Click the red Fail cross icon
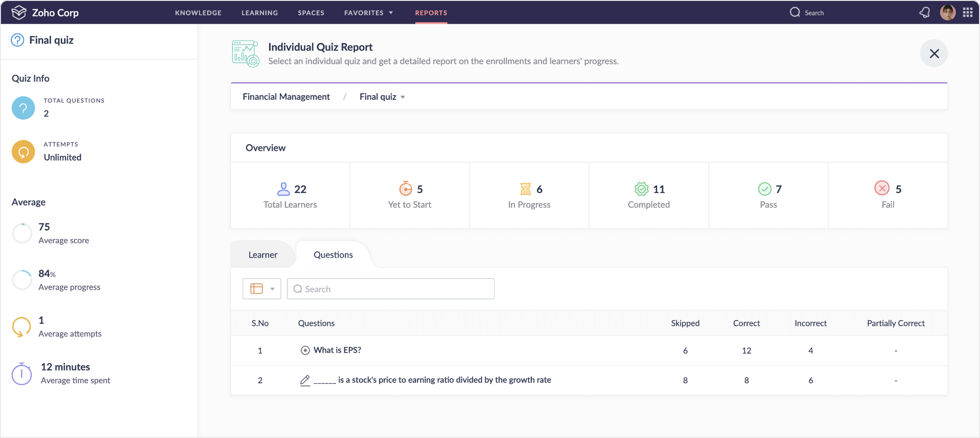 [x=882, y=188]
